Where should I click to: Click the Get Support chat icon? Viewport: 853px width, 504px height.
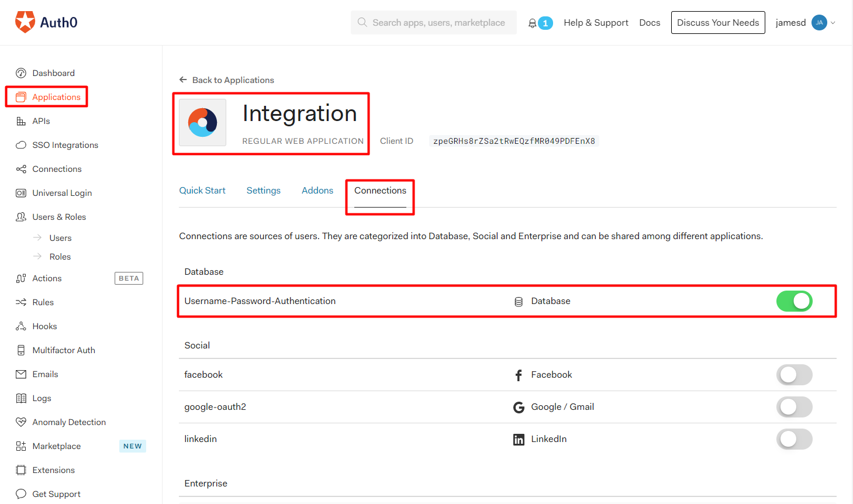pos(21,494)
